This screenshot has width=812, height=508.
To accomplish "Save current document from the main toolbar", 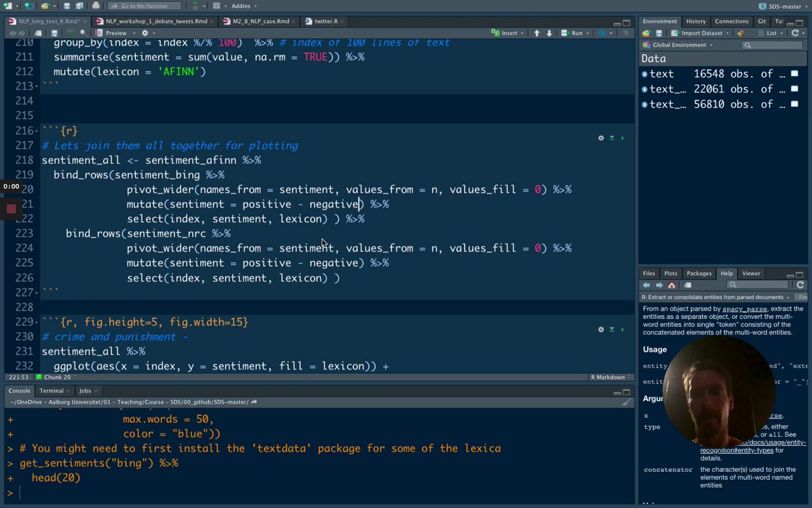I will 67,6.
